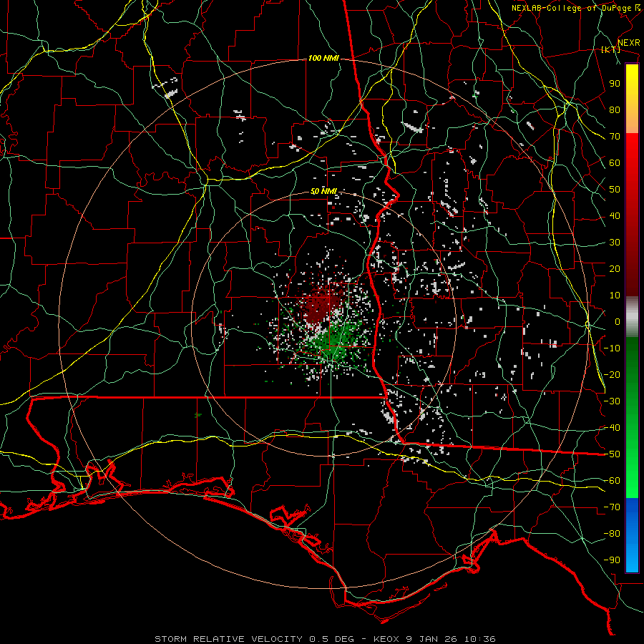Click the "50 NMI" range ring label
This screenshot has width=644, height=644.
(x=323, y=191)
